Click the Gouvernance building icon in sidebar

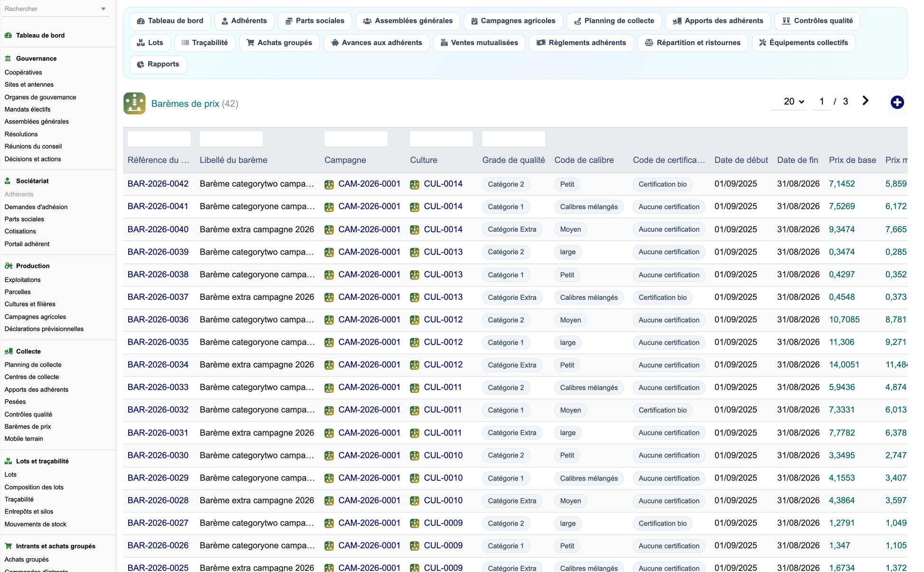pos(8,58)
